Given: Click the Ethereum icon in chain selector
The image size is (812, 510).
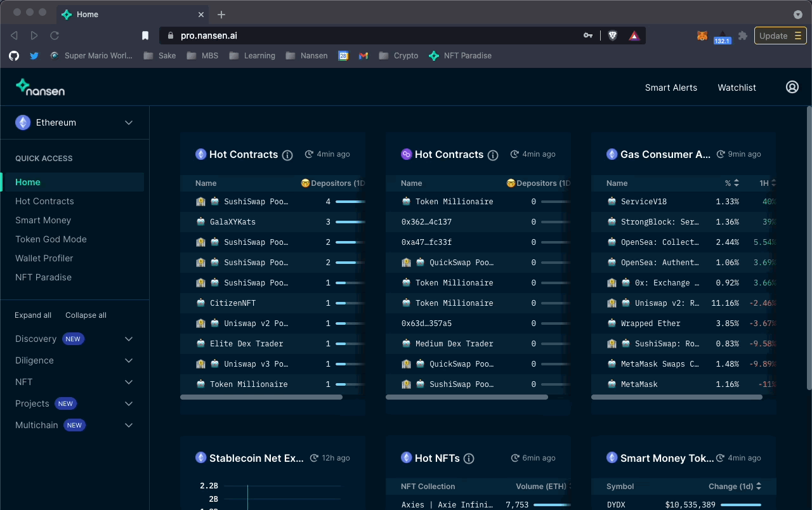Looking at the screenshot, I should coord(23,122).
